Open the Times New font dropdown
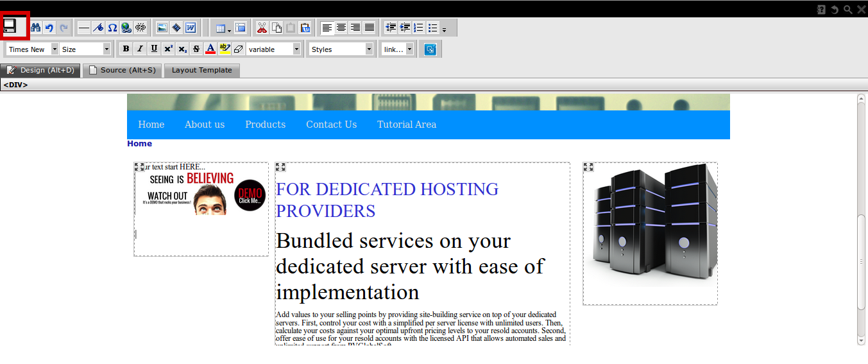Viewport: 868px width, 364px height. coord(32,49)
